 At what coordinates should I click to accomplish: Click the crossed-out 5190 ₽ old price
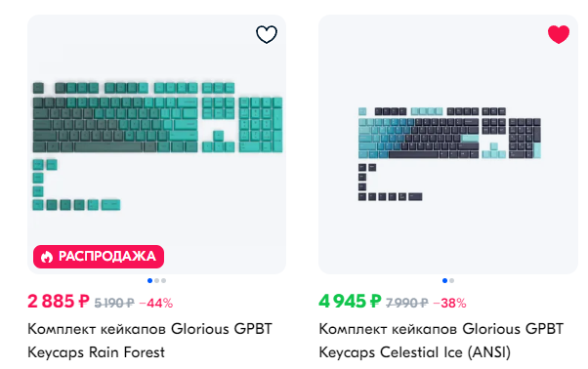(114, 303)
